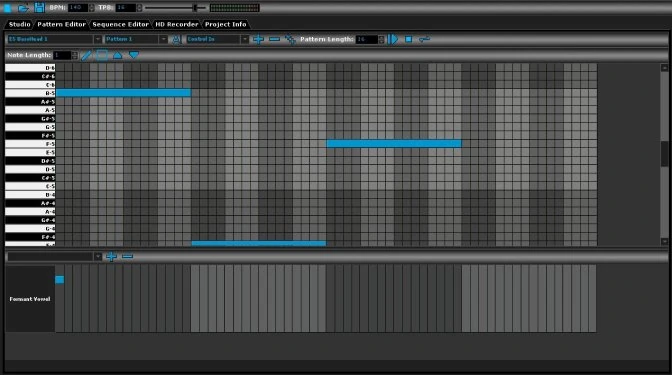The image size is (672, 375).
Task: Click the D-6 piano key
Action: (x=30, y=68)
